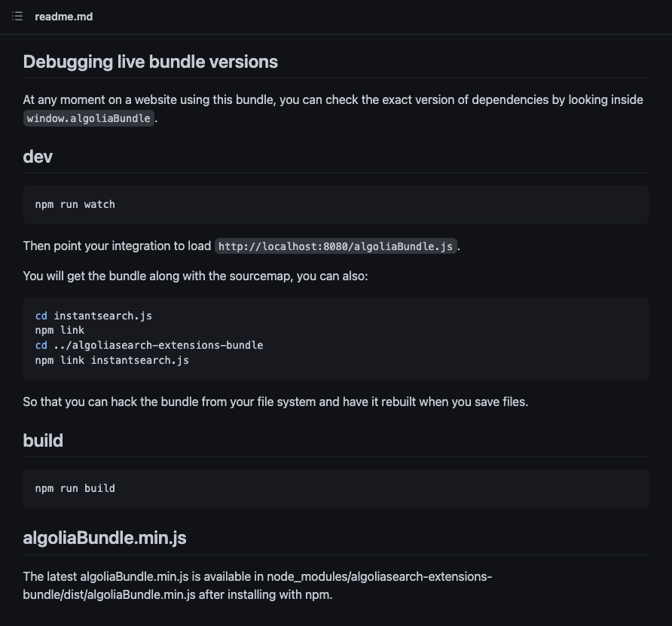Click the cd ../algoliasearch-extensions-bundle line

[149, 345]
